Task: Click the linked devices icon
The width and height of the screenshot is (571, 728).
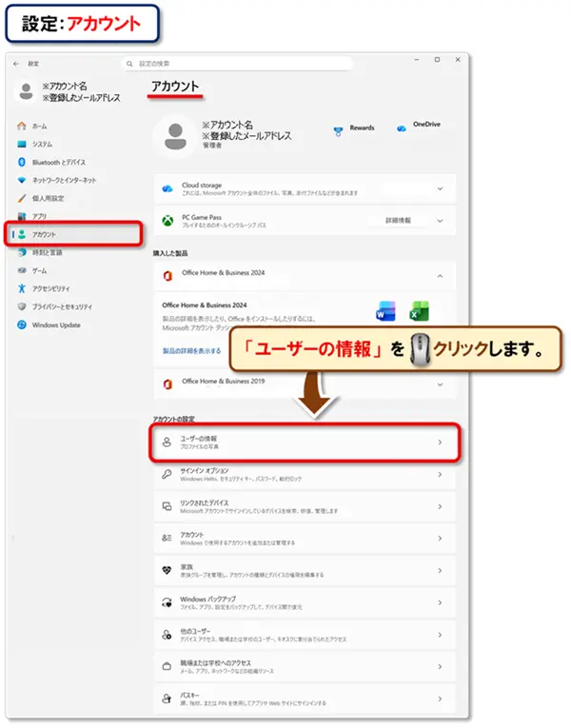Action: point(167,506)
